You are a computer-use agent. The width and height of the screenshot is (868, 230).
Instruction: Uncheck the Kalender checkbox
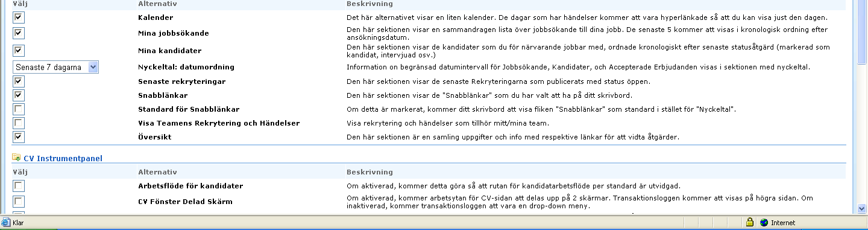[x=19, y=18]
